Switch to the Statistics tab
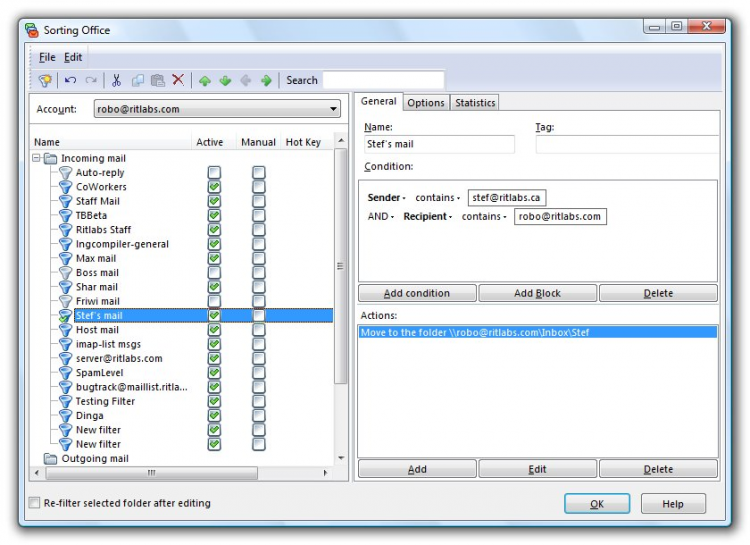Viewport: 750px width, 545px height. pyautogui.click(x=475, y=103)
